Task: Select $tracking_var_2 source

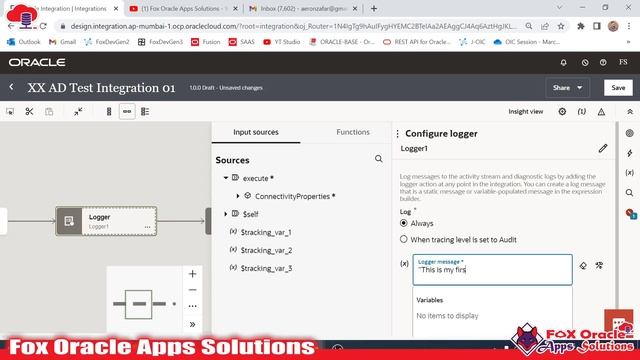Action: pyautogui.click(x=266, y=250)
